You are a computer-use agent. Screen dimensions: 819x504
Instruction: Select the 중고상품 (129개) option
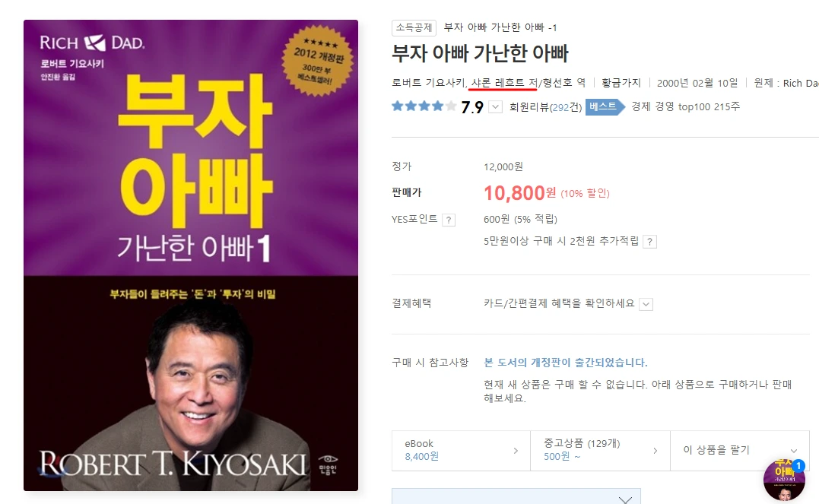tap(600, 450)
